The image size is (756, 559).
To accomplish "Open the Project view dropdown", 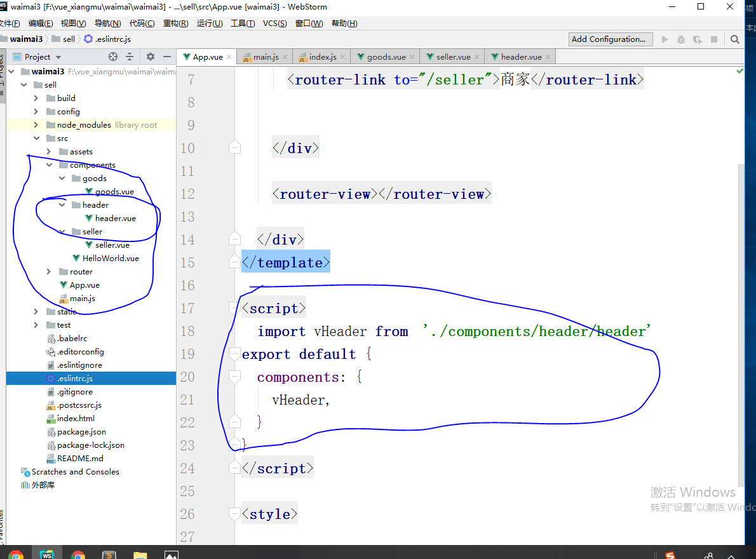I will (x=58, y=57).
